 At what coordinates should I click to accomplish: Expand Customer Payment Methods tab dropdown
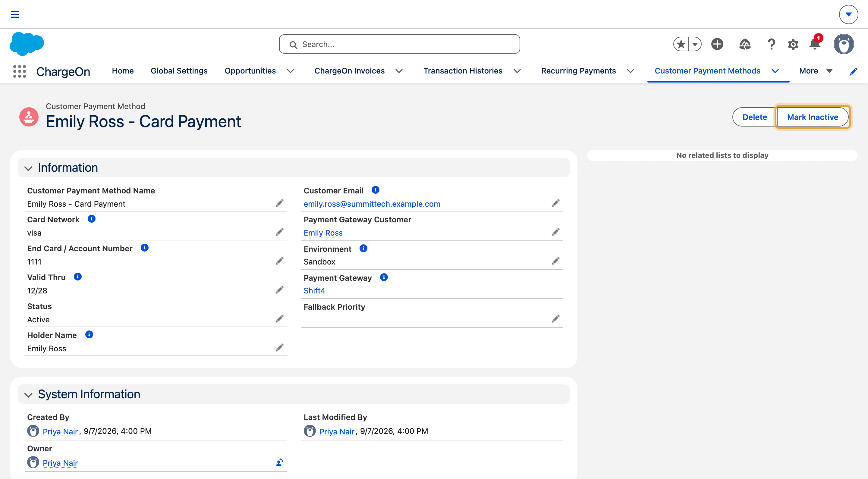point(775,71)
